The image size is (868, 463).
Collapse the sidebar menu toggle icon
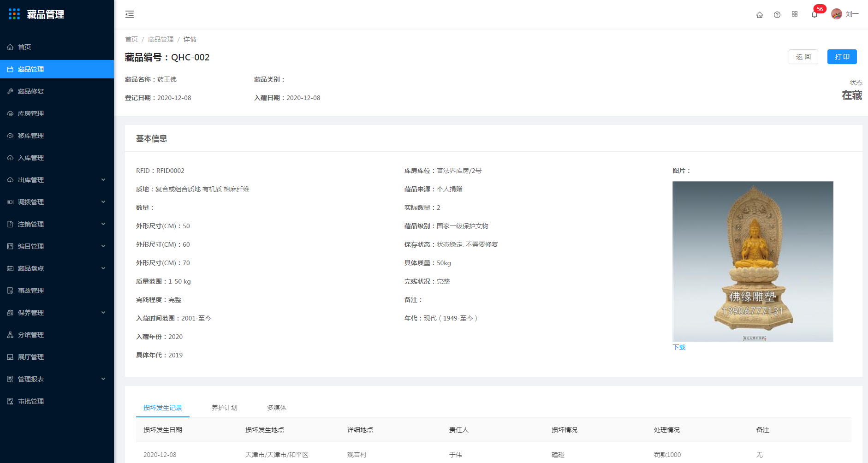point(130,14)
